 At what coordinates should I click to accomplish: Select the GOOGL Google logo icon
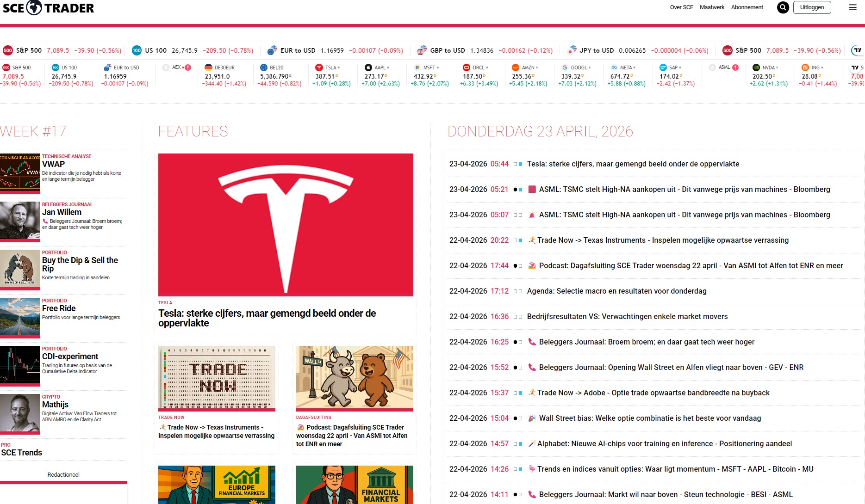click(x=565, y=68)
